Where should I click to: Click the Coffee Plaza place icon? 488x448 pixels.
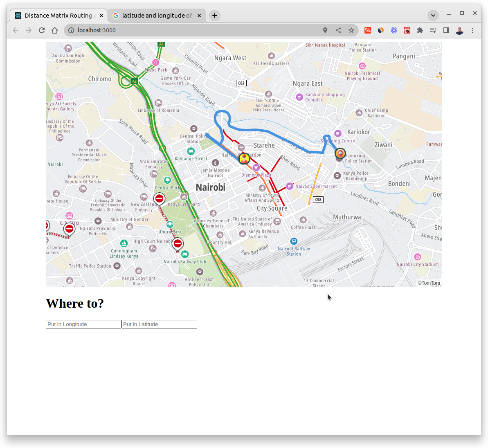tap(303, 220)
